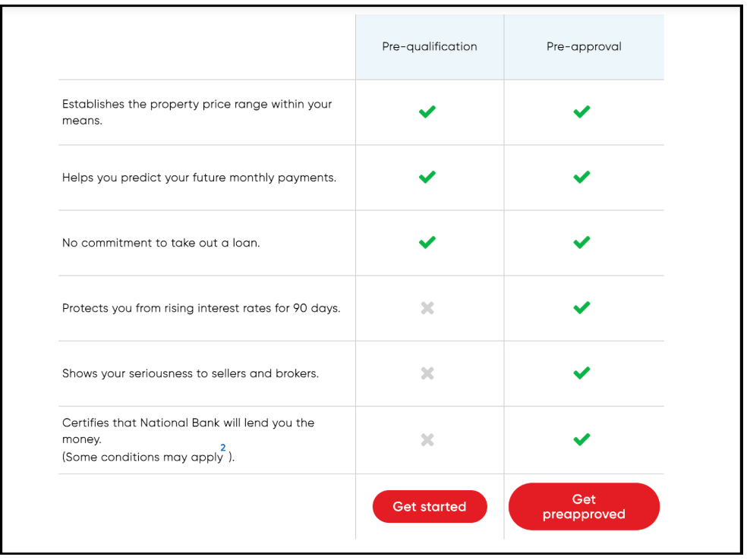Open footnote 2 link beside conditions
The image size is (750, 560).
pos(223,448)
